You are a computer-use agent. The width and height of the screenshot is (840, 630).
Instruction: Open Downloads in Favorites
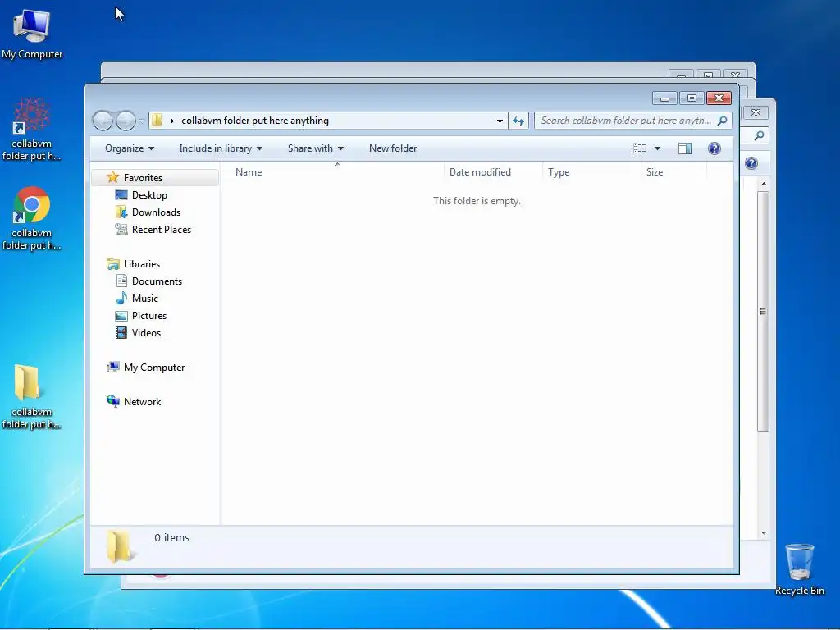(x=156, y=212)
